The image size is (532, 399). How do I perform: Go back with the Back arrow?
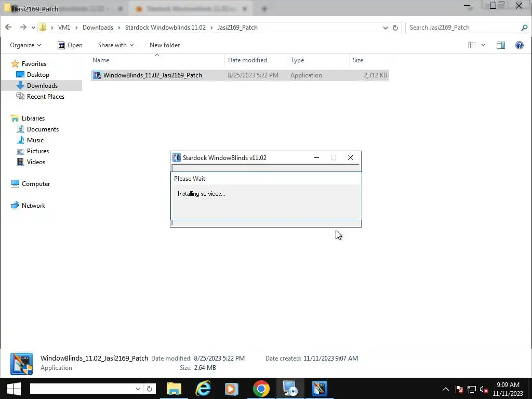point(8,27)
